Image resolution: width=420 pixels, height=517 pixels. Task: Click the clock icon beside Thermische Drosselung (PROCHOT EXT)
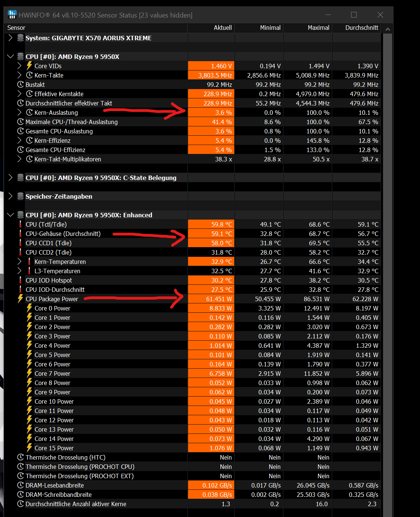[20, 476]
